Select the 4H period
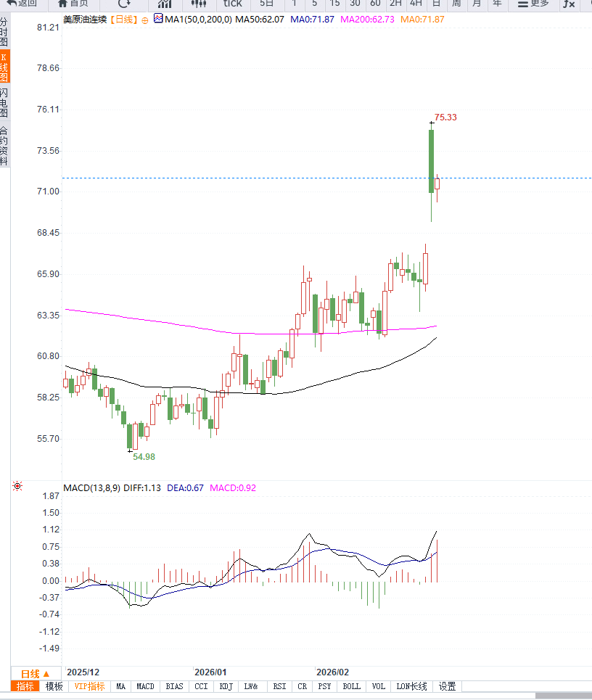592x700 pixels. click(x=416, y=4)
